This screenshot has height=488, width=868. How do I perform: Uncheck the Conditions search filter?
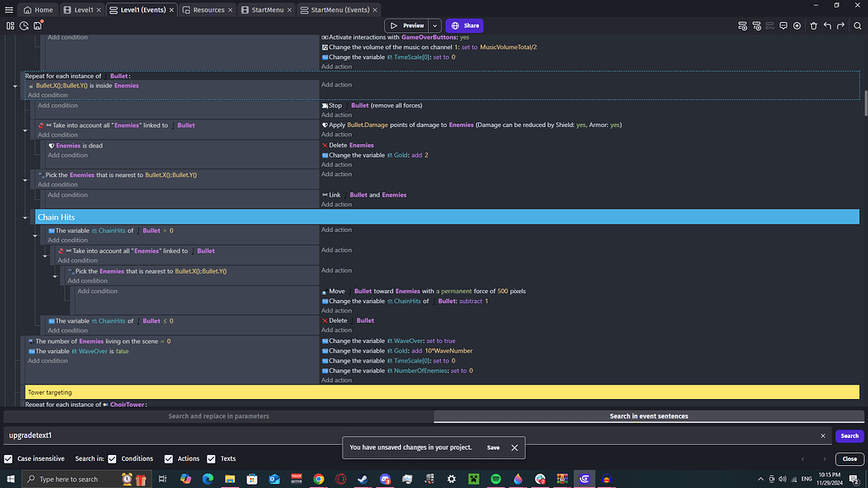pyautogui.click(x=113, y=458)
